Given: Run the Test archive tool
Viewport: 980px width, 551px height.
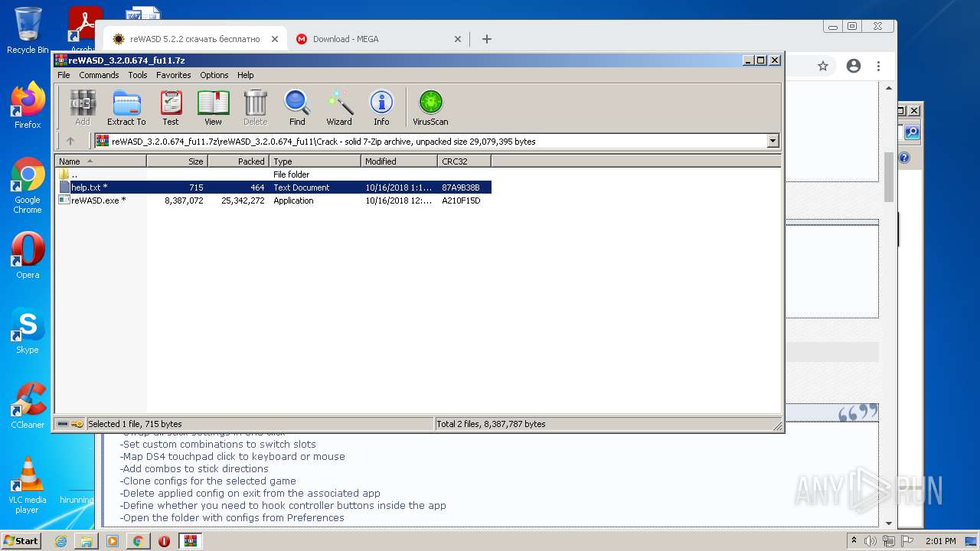Looking at the screenshot, I should coord(171,107).
